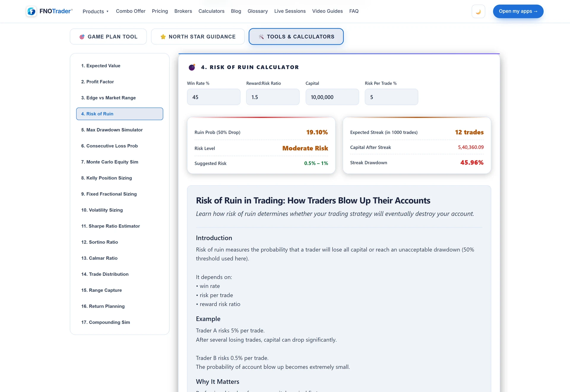
Task: Open the Brokers nav link
Action: tap(183, 11)
